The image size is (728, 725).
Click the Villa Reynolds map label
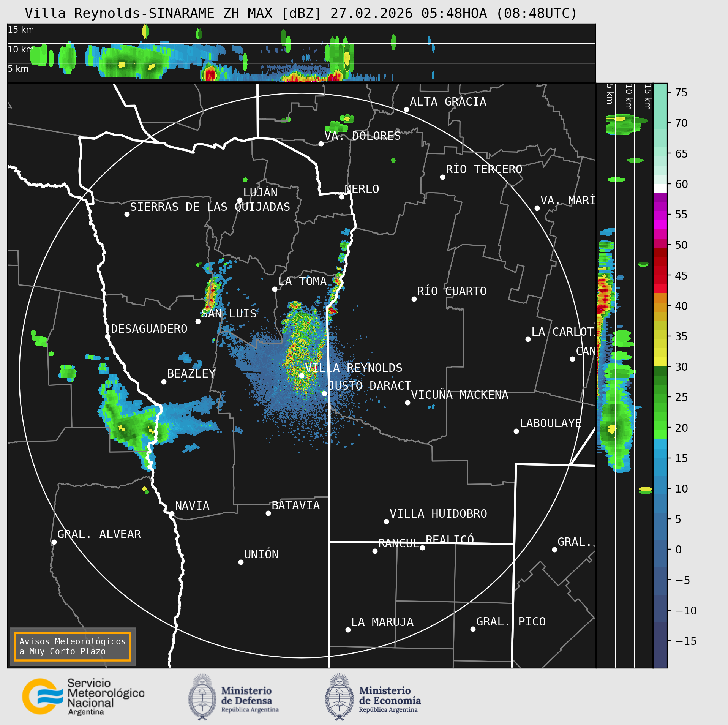(354, 368)
